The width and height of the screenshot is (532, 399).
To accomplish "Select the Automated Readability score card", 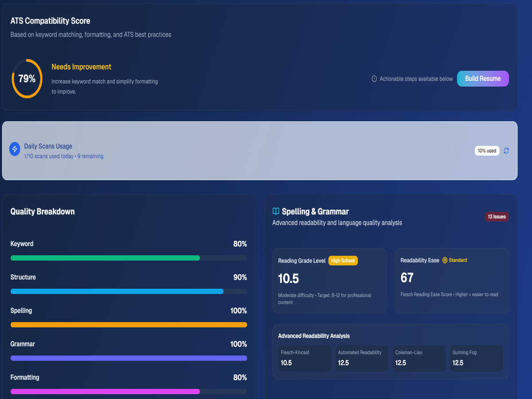I will click(x=362, y=358).
